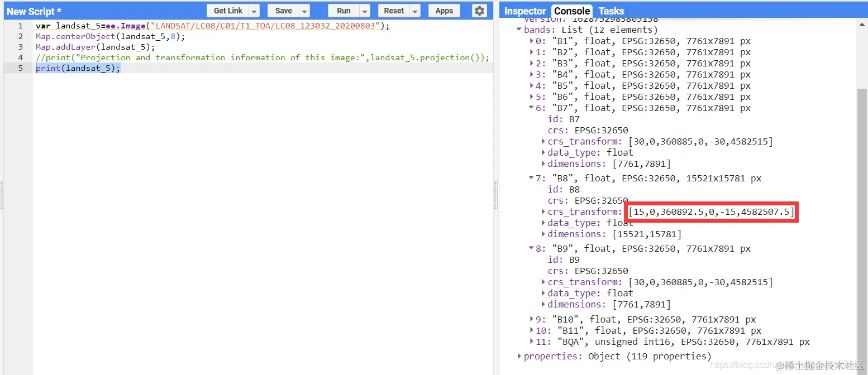Expand B8 crs_transform value
This screenshot has height=375, width=868.
click(543, 211)
